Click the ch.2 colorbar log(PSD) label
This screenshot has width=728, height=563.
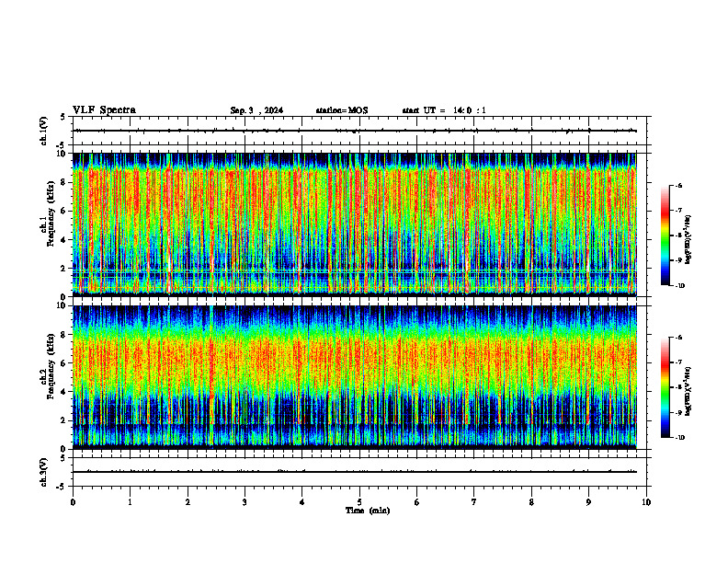pyautogui.click(x=688, y=391)
